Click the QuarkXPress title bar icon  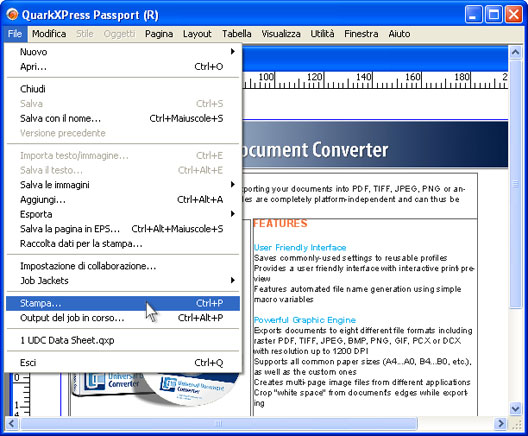point(12,14)
